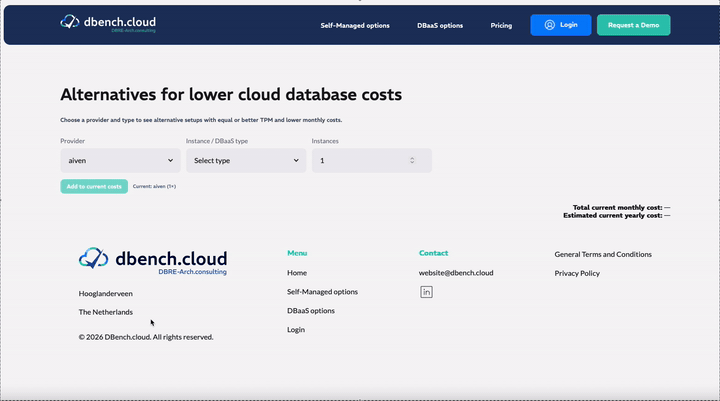Go to Pricing in the header
Image resolution: width=720 pixels, height=401 pixels.
pyautogui.click(x=501, y=25)
